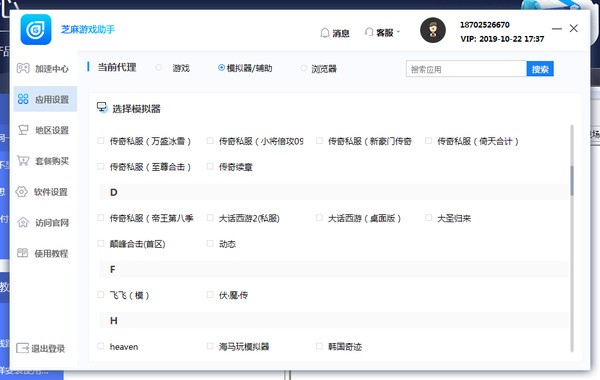Viewport: 600px width, 380px height.
Task: Open 加速中心 in the sidebar
Action: (43, 69)
